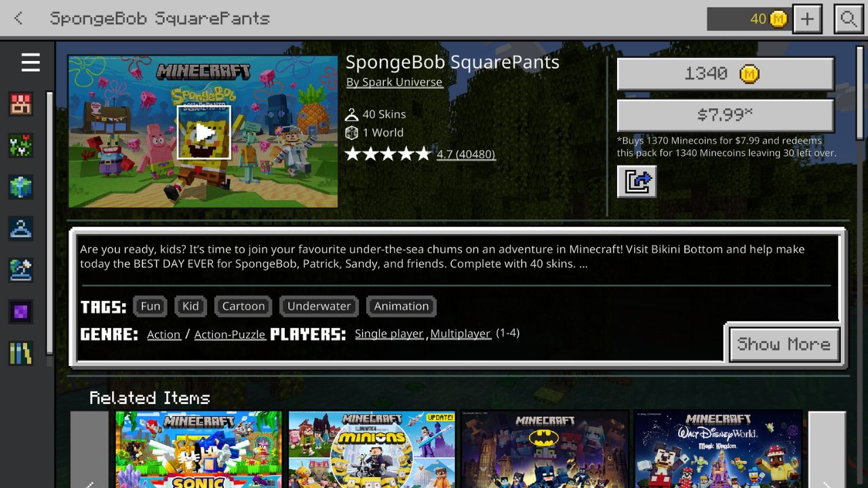Open the Sonic related item thumbnail
868x488 pixels.
click(x=199, y=449)
